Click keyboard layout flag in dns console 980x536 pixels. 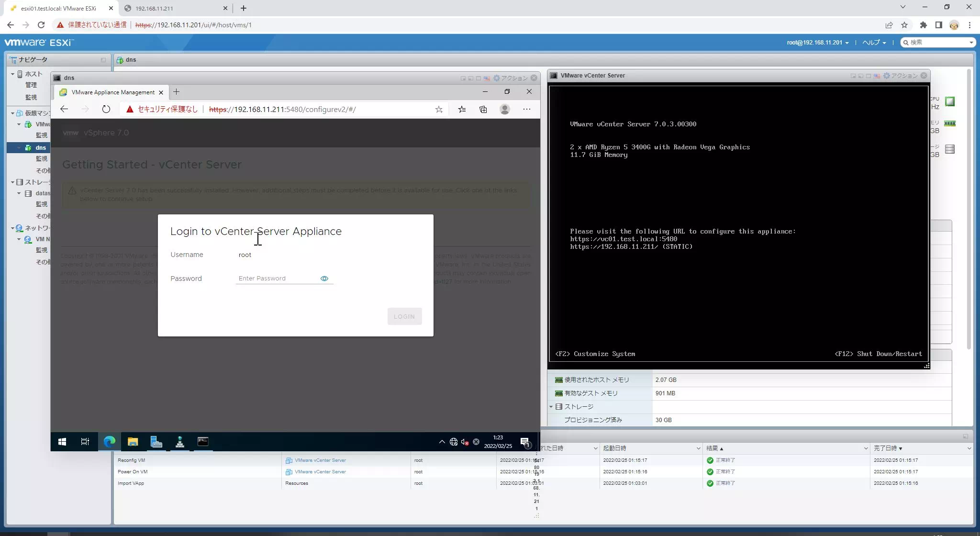(x=487, y=78)
